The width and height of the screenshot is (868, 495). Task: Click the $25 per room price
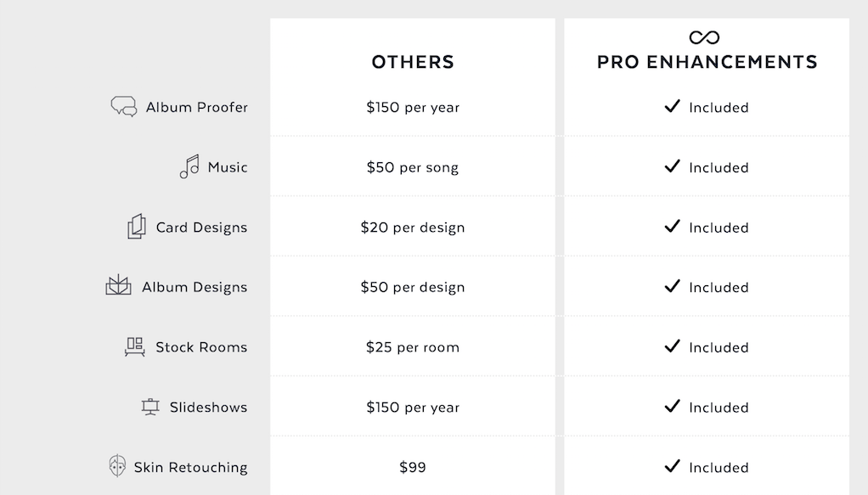coord(413,347)
